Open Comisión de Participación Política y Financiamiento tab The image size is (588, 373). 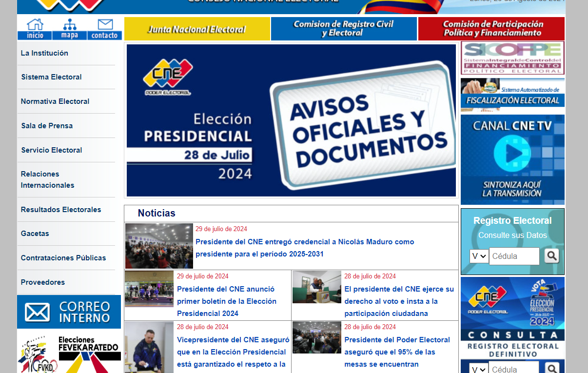tap(491, 29)
